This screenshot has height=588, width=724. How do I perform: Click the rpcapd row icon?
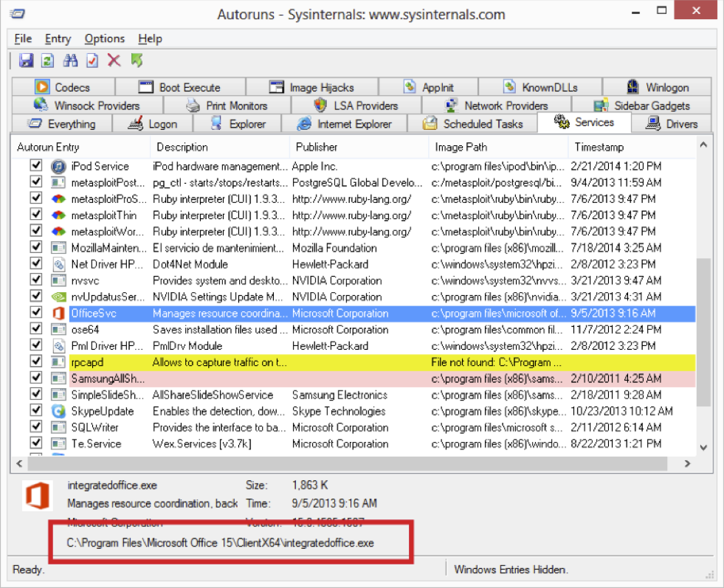pyautogui.click(x=58, y=362)
